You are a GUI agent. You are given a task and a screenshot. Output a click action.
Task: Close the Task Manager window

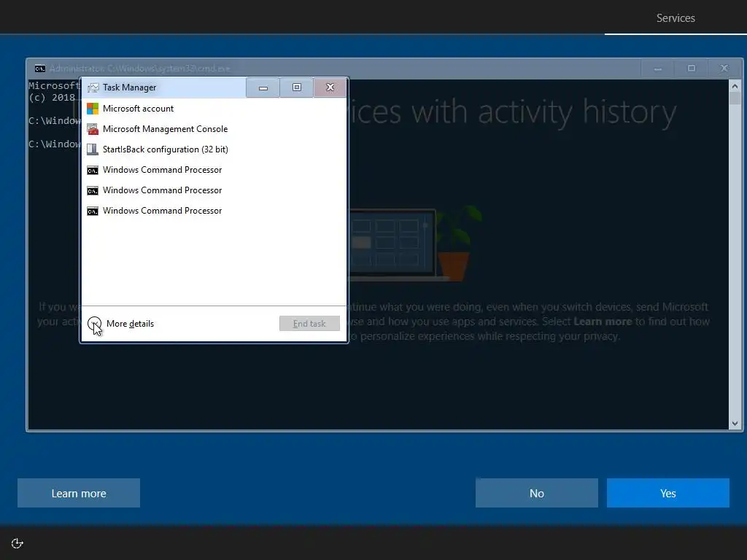point(330,87)
